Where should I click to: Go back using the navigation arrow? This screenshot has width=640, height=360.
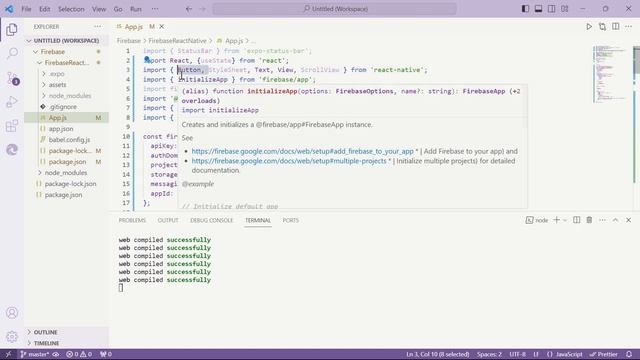click(x=189, y=9)
